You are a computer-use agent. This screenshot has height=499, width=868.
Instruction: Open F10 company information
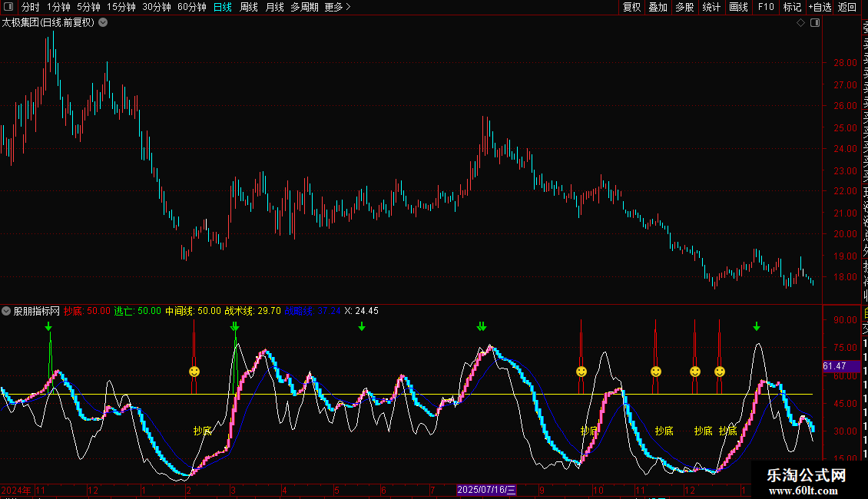pyautogui.click(x=765, y=7)
